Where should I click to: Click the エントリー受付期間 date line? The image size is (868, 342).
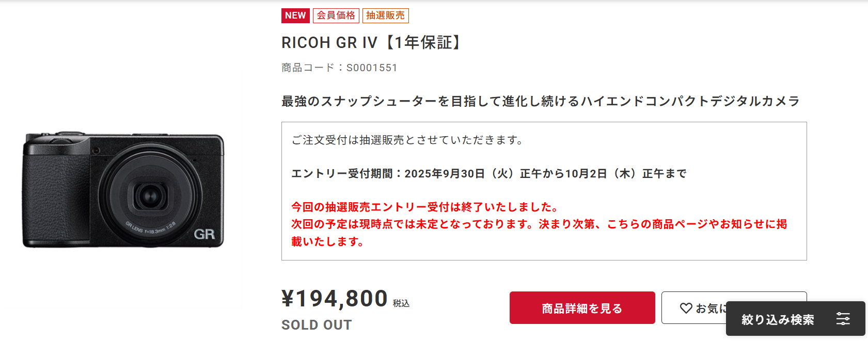(488, 174)
